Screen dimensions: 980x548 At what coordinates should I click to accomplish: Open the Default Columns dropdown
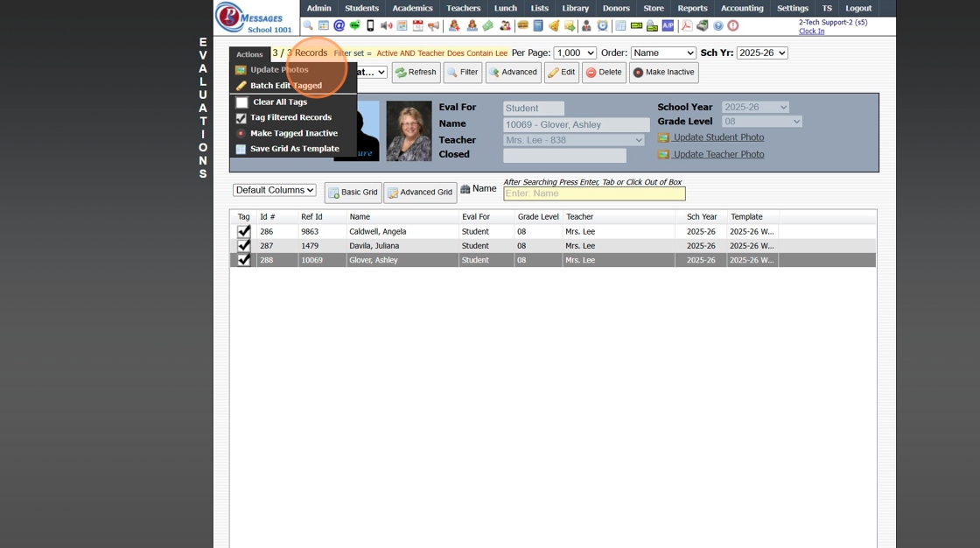pos(275,190)
